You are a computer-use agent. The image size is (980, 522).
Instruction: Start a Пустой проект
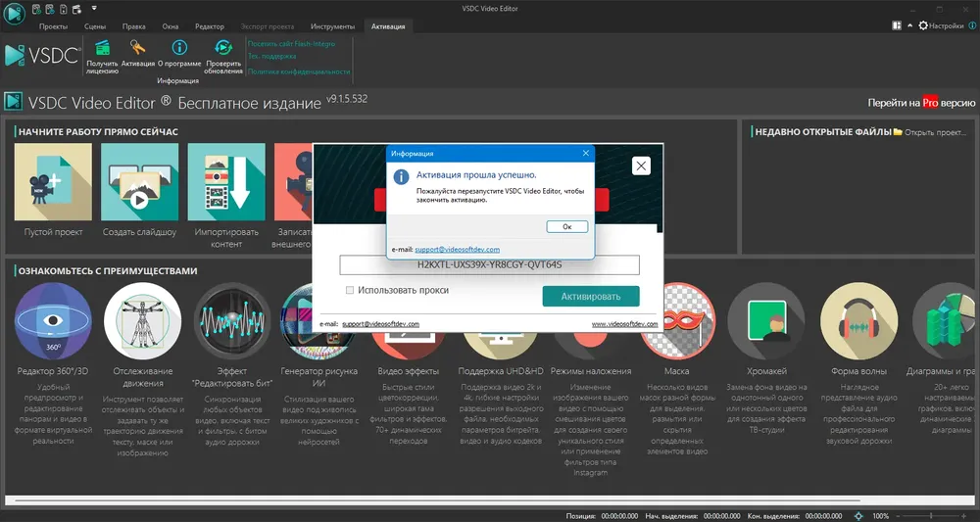tap(53, 182)
